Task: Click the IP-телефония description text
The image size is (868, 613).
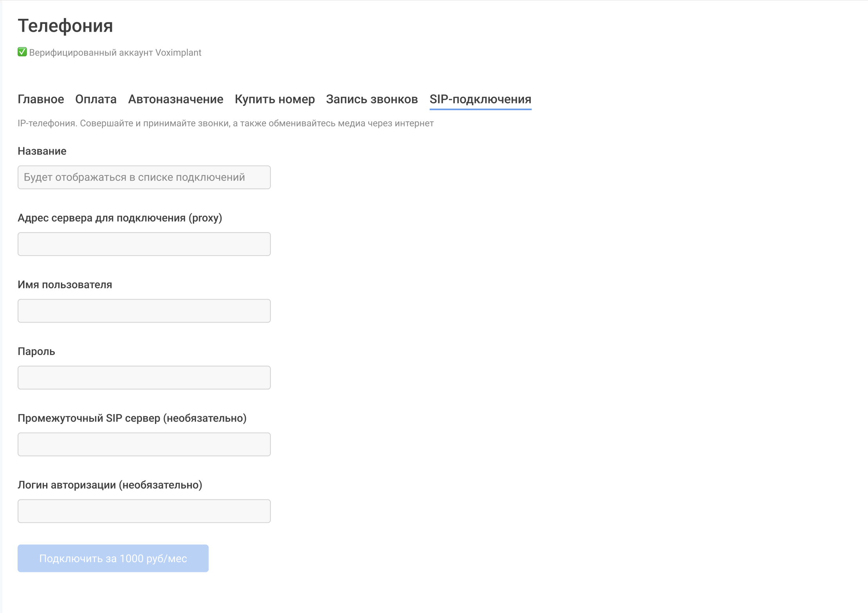Action: (225, 123)
